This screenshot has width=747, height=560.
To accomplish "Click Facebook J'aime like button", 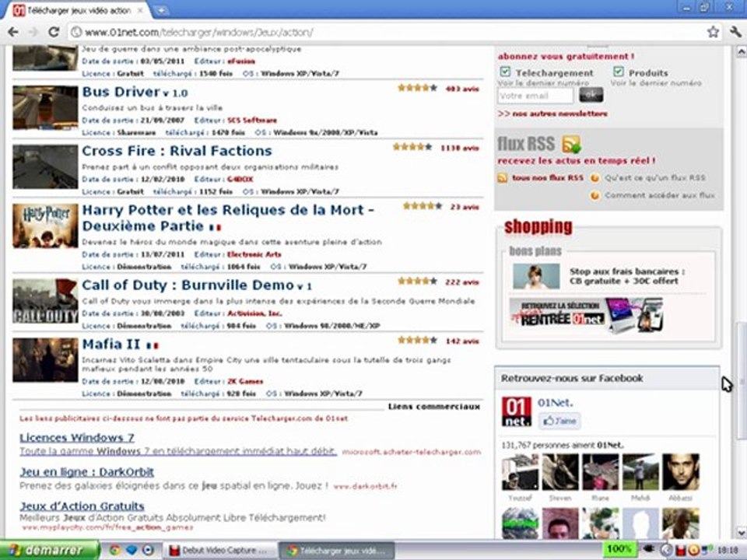I will (559, 421).
